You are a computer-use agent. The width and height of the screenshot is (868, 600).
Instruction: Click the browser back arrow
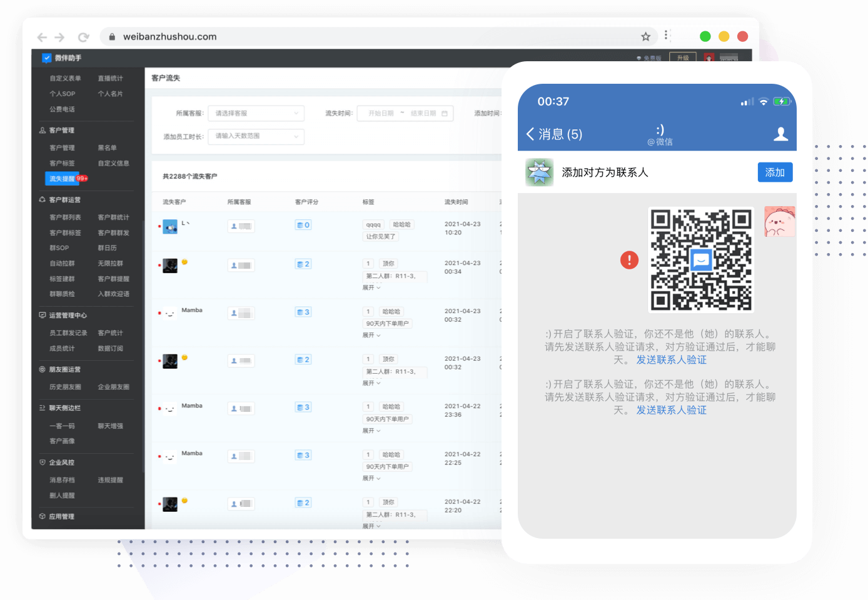pos(42,37)
